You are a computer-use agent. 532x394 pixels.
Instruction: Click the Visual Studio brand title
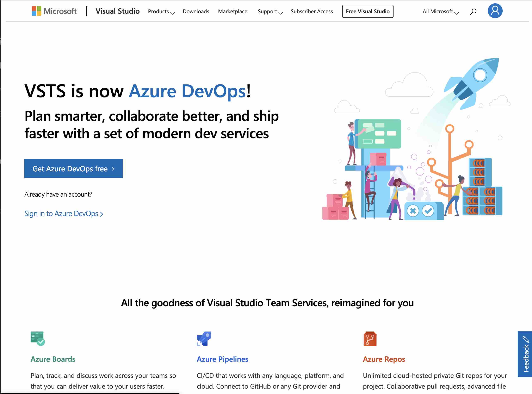[117, 11]
